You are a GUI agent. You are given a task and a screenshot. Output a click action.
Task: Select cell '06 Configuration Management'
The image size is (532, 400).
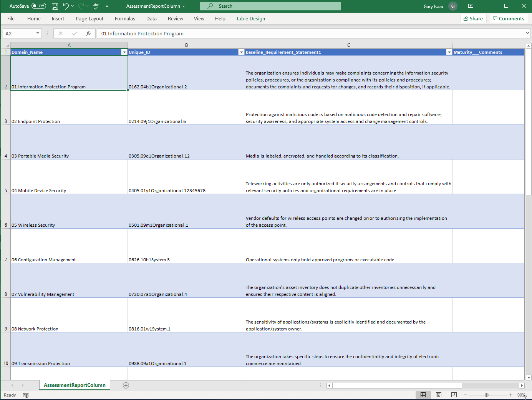pos(69,246)
